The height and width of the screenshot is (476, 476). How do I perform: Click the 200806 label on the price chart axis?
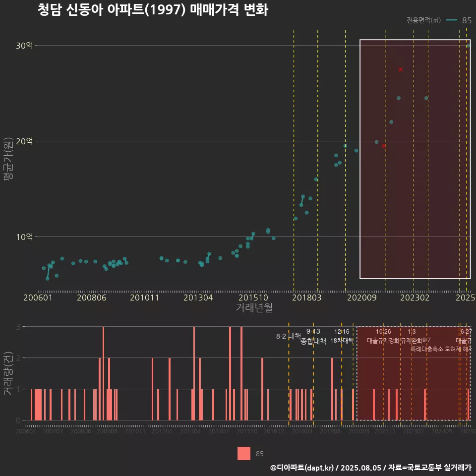(x=92, y=297)
